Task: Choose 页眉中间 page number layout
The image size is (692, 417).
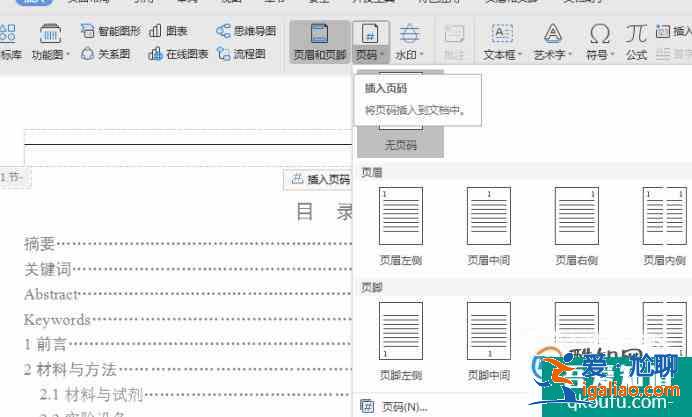Action: (489, 226)
